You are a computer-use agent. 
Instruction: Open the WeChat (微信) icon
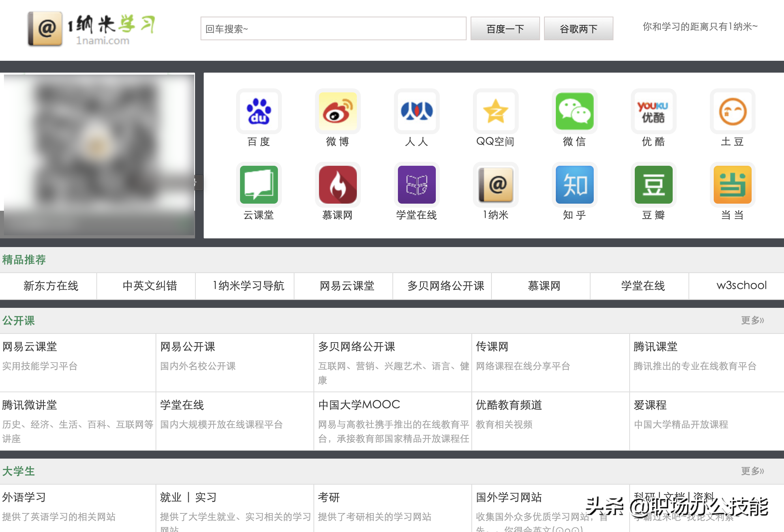[574, 111]
